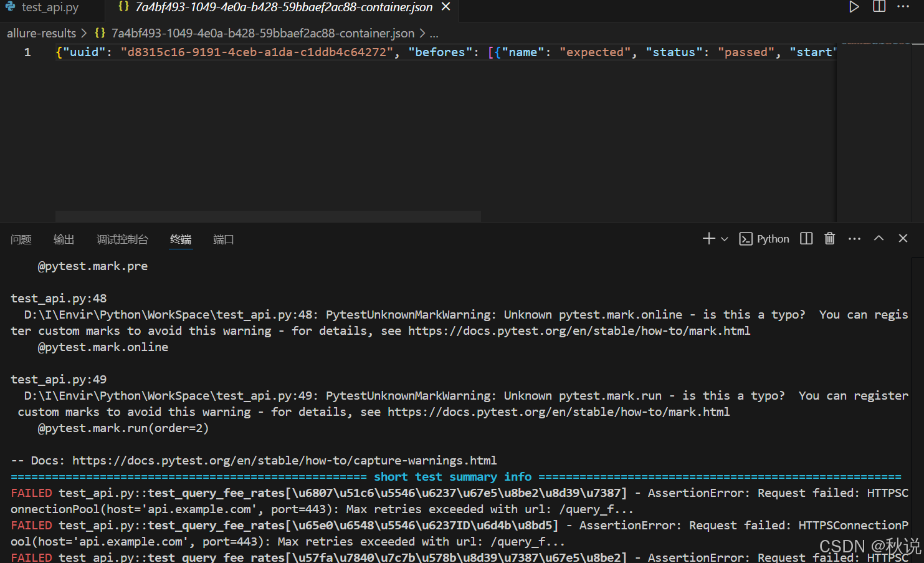Kill terminal with the trash icon

pos(829,239)
